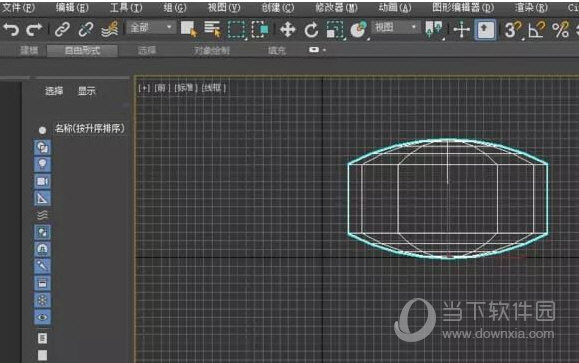Activate the Select and Rotate tool
Viewport: 579px width, 363px height.
311,30
